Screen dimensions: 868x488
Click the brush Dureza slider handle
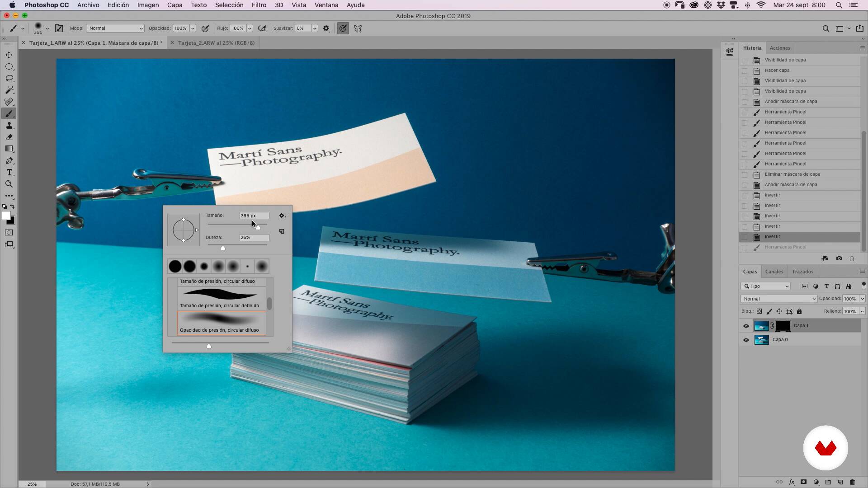(x=222, y=248)
